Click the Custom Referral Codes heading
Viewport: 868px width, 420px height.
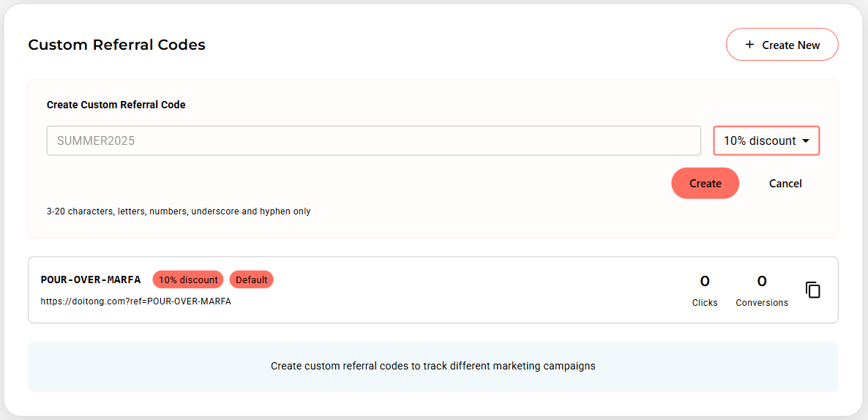click(117, 45)
